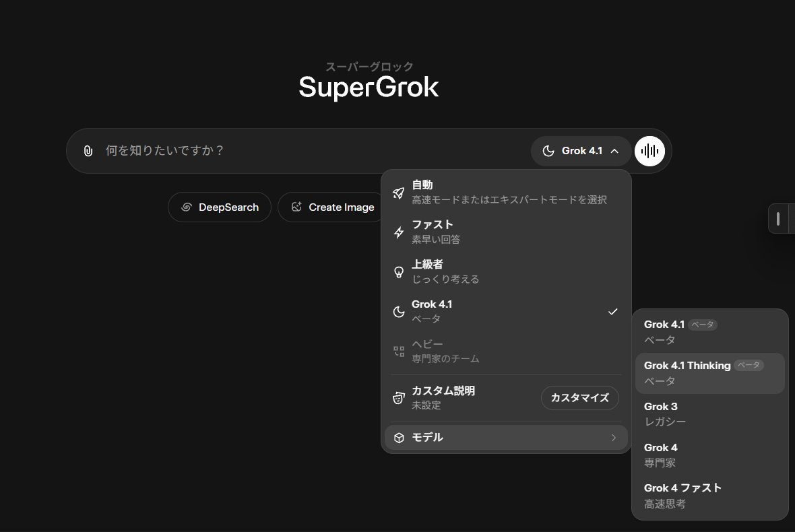795x532 pixels.
Task: Click the cube icon beside モデル
Action: (399, 438)
